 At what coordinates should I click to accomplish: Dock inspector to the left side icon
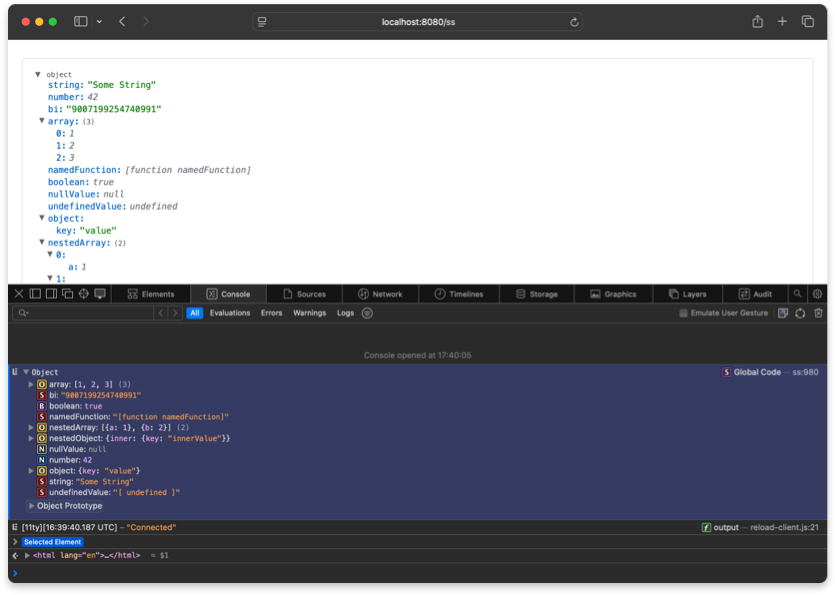(x=35, y=294)
